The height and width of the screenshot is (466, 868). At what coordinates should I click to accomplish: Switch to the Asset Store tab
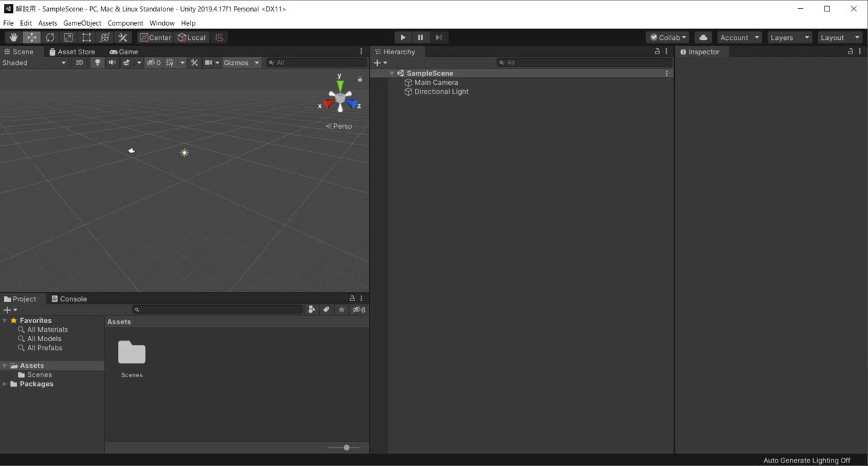point(72,52)
